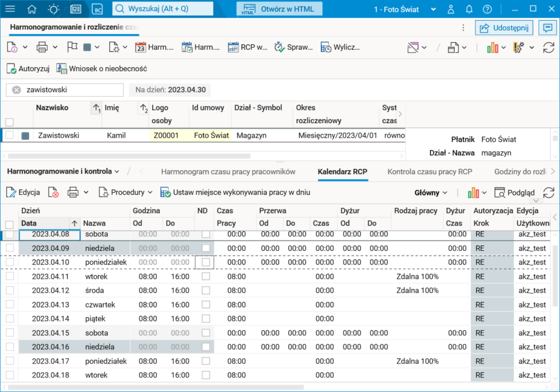This screenshot has height=392, width=560.
Task: Click the home icon in title bar
Action: click(32, 9)
